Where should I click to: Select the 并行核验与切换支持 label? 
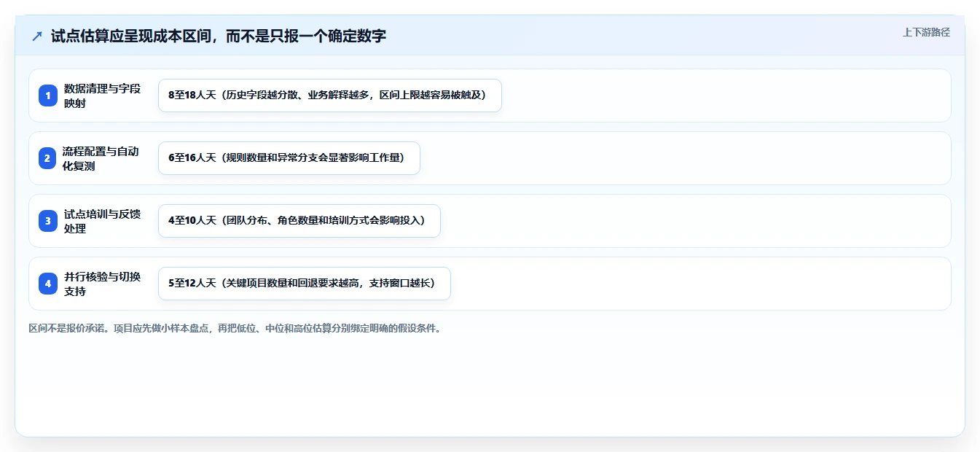(102, 284)
